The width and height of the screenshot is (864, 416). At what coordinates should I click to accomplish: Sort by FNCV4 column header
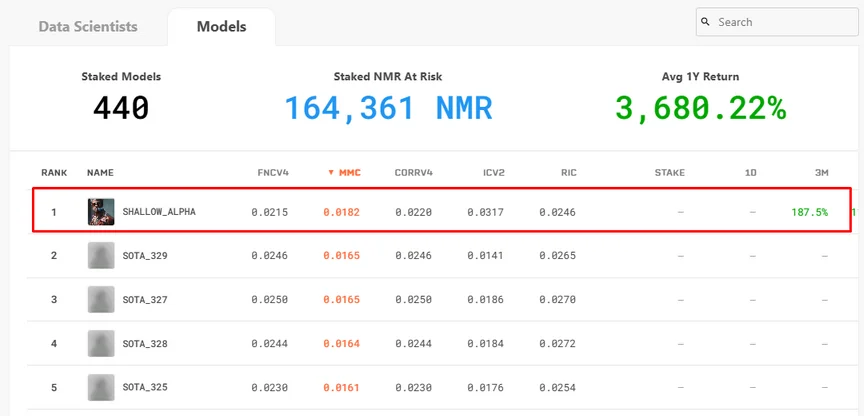(273, 172)
